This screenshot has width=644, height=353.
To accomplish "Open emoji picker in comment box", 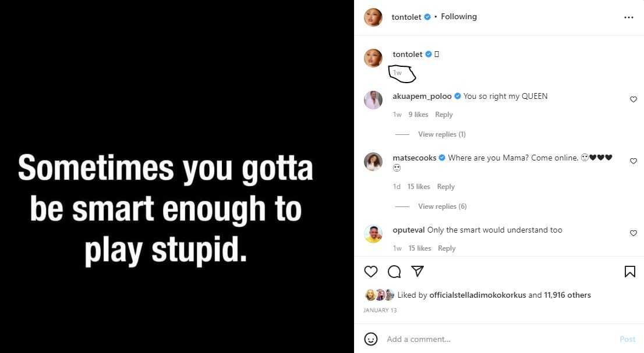I will pos(370,339).
